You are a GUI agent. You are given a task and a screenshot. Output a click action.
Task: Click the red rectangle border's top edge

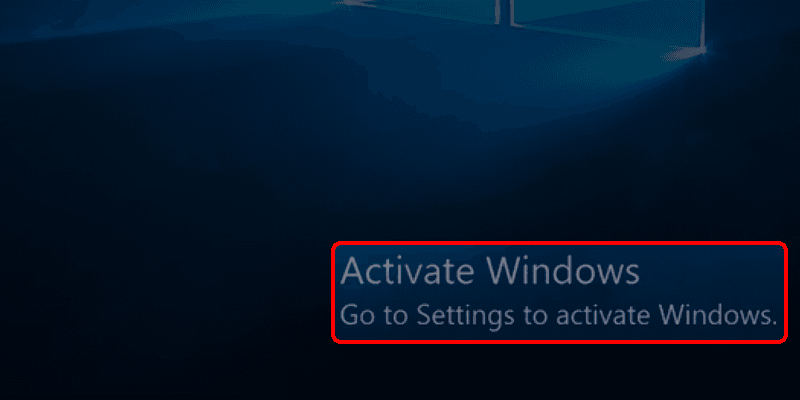(x=559, y=243)
